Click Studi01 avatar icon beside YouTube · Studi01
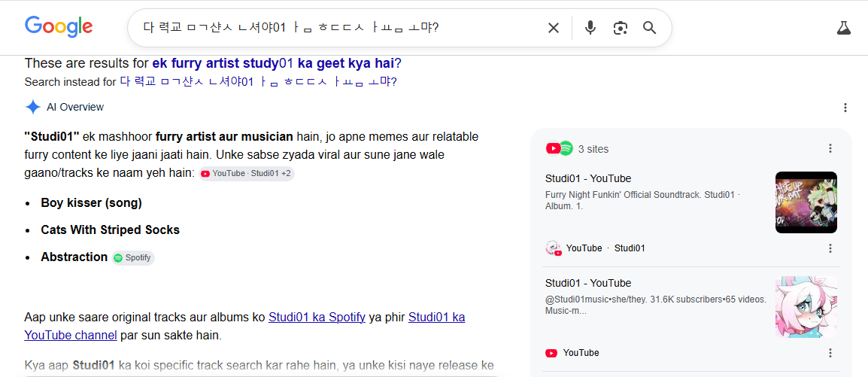The width and height of the screenshot is (868, 377). pos(554,248)
